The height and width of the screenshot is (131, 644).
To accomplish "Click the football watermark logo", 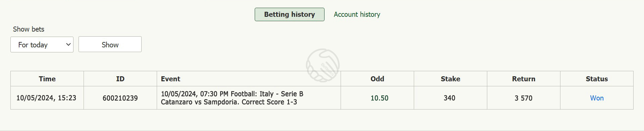I will [323, 65].
